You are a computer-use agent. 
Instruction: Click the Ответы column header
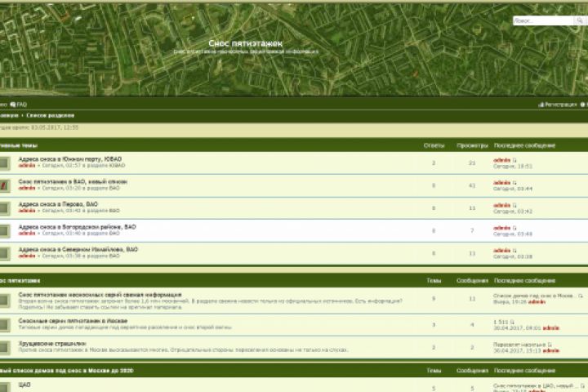click(434, 145)
